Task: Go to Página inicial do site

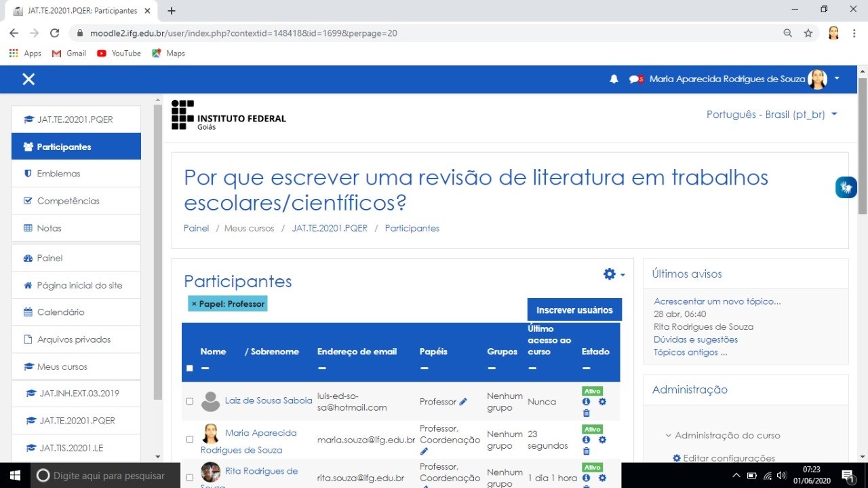Action: click(76, 285)
